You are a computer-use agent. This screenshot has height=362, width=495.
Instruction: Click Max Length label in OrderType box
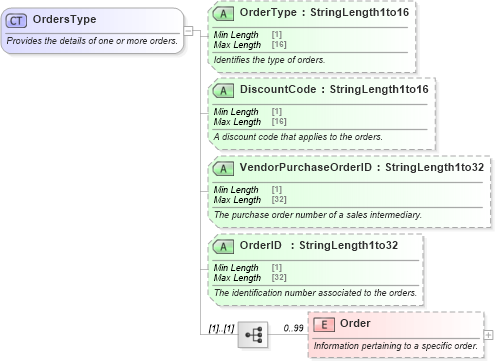click(237, 45)
